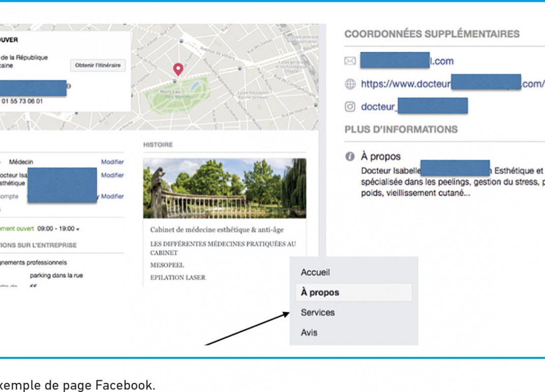Click COORDONNÉES SUPPLÉMENTAIRES heading

432,34
